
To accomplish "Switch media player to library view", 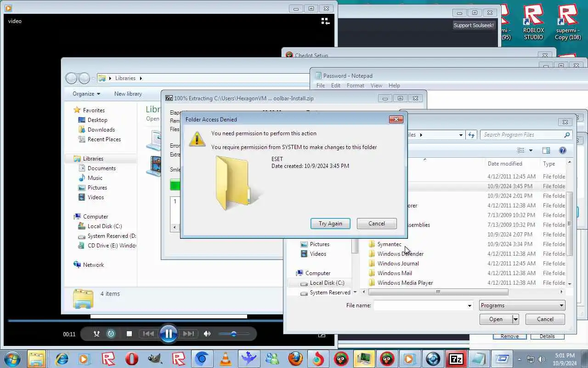I will (x=325, y=21).
